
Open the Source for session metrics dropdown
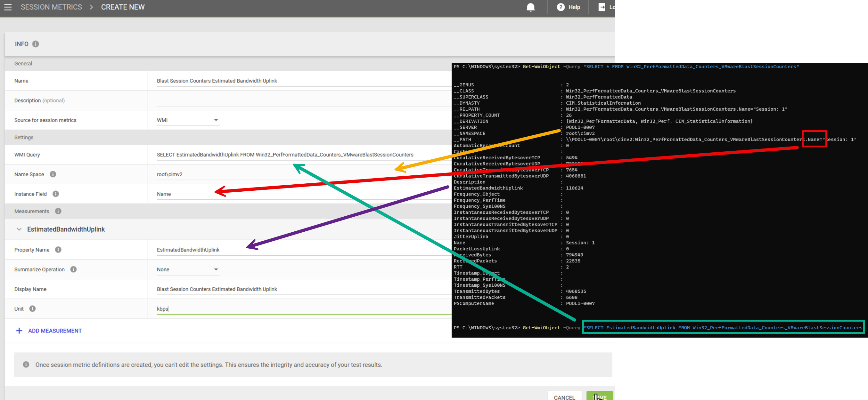[x=188, y=120]
